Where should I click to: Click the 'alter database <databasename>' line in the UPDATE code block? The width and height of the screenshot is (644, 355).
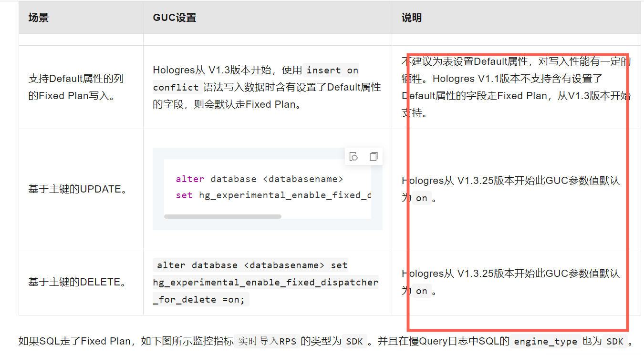(260, 179)
